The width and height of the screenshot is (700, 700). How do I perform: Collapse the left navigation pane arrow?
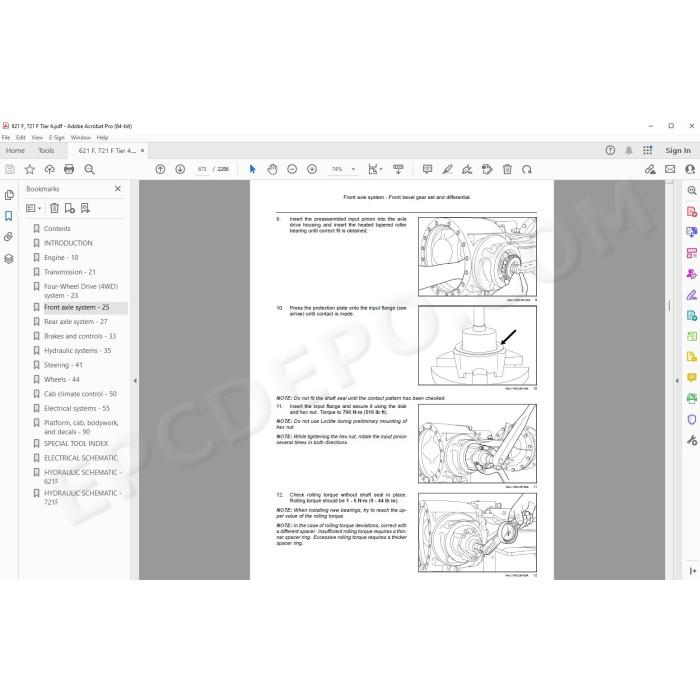pos(135,381)
